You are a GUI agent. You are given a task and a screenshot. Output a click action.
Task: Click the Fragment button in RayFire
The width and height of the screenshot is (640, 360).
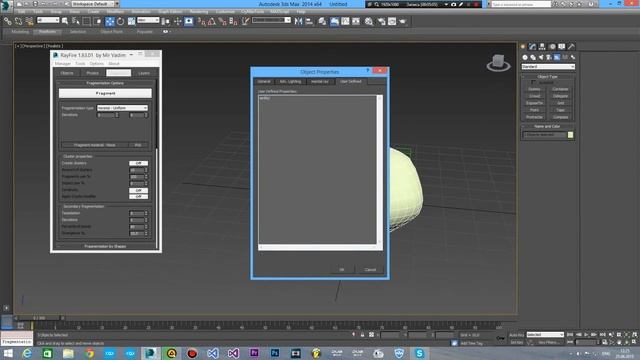[x=105, y=93]
